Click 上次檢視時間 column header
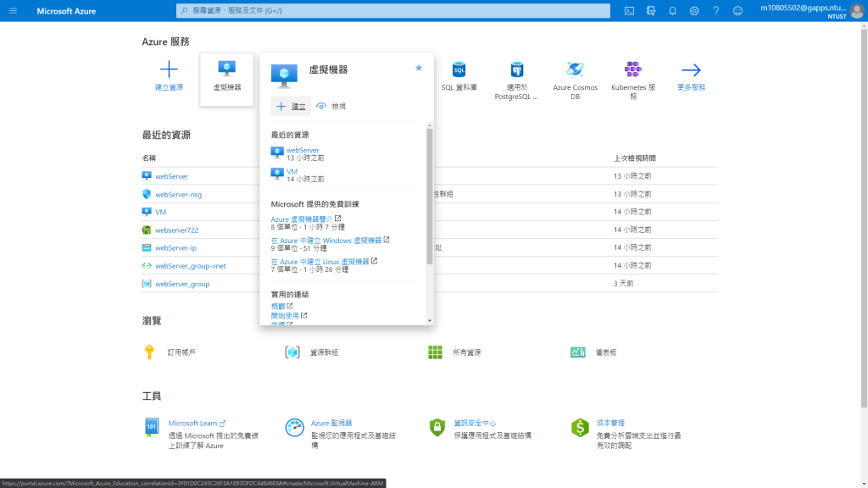 [x=634, y=158]
